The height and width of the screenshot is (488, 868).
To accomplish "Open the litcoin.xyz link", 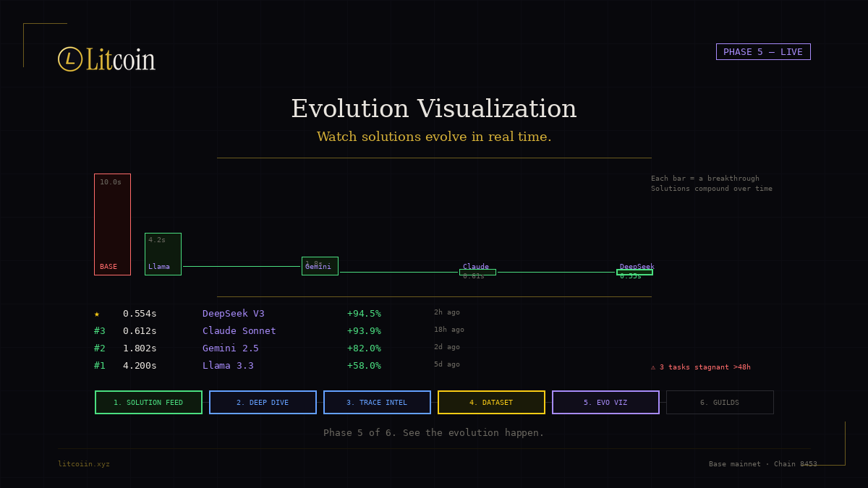I will pos(84,464).
